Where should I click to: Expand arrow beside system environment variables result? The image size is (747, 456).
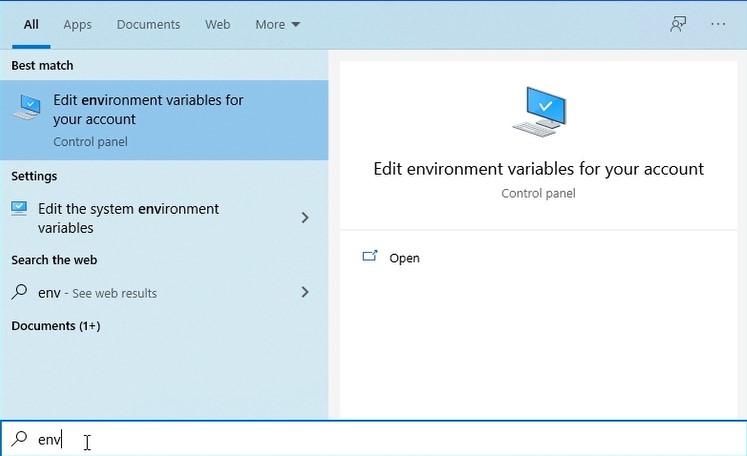click(x=305, y=218)
